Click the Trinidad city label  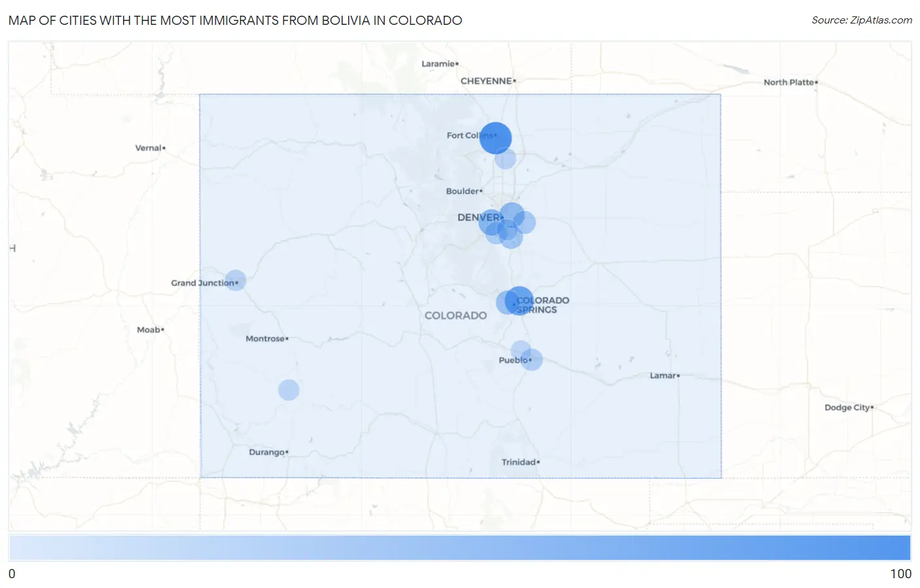click(519, 462)
